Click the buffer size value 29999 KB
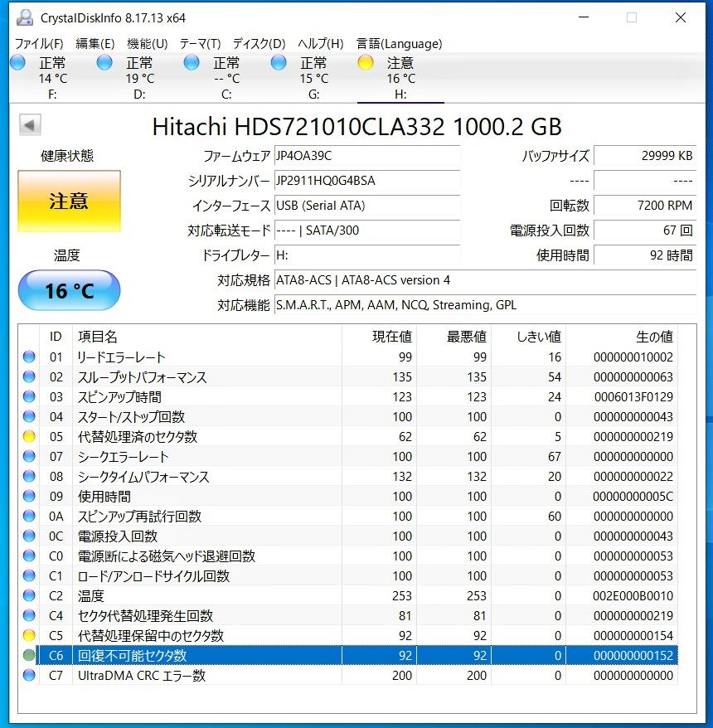713x728 pixels. point(645,156)
